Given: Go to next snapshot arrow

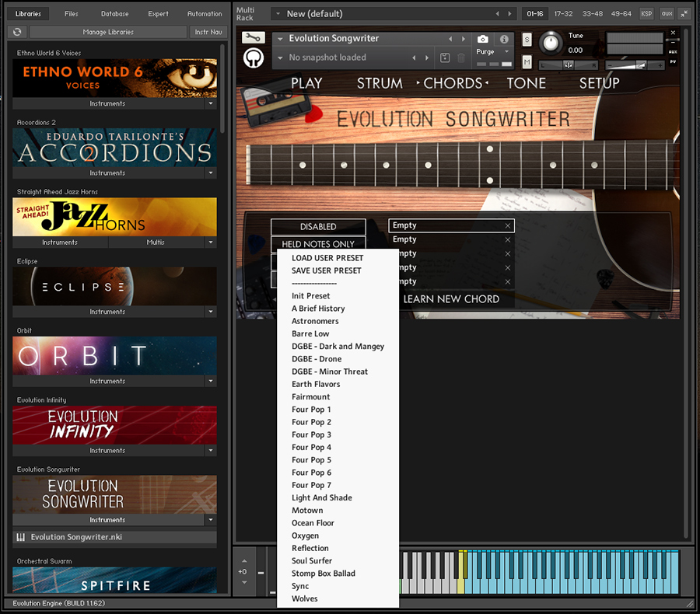Looking at the screenshot, I should click(x=427, y=58).
